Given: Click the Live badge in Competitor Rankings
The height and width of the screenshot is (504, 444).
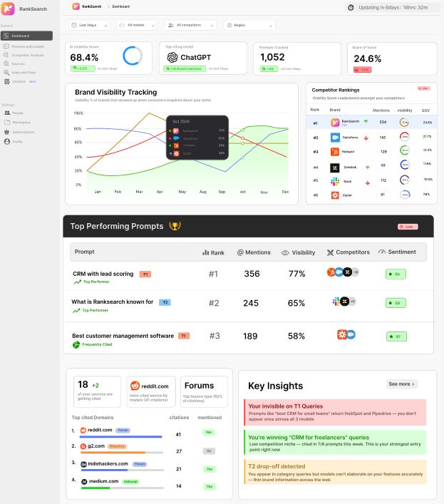Looking at the screenshot, I should tap(424, 88).
